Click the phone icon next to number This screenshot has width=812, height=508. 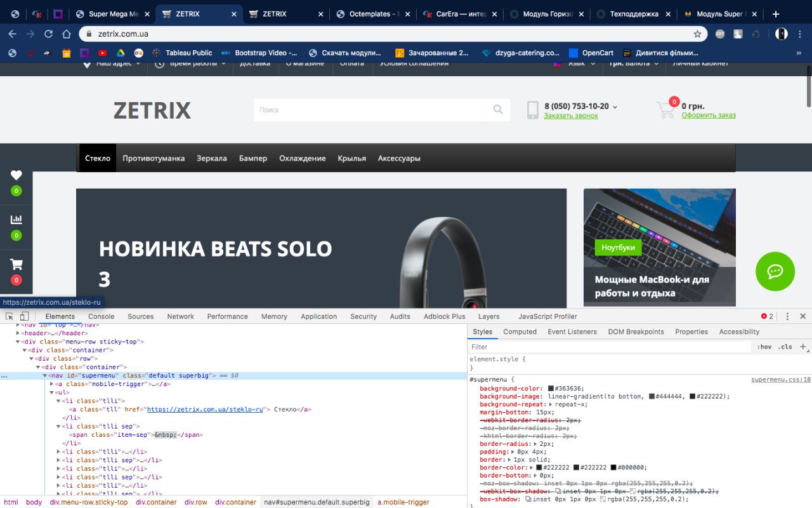coord(533,110)
